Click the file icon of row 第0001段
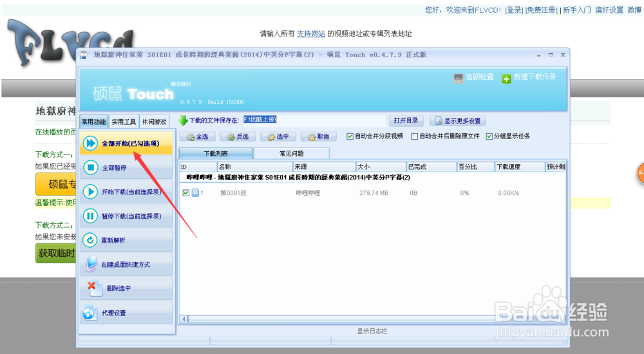Viewport: 644px width, 354px height. click(x=195, y=192)
